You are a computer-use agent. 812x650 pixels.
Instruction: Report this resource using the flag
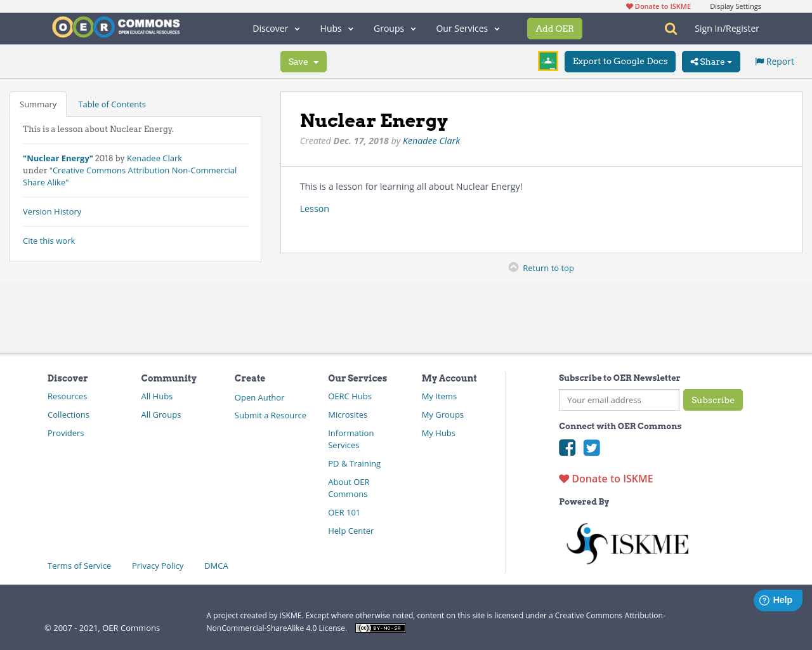pyautogui.click(x=773, y=60)
